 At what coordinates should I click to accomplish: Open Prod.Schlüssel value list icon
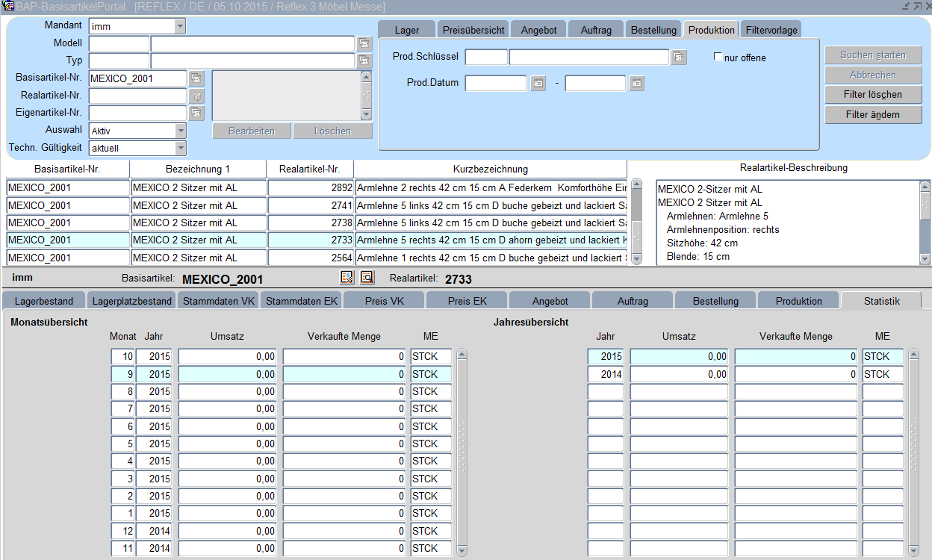coord(678,57)
